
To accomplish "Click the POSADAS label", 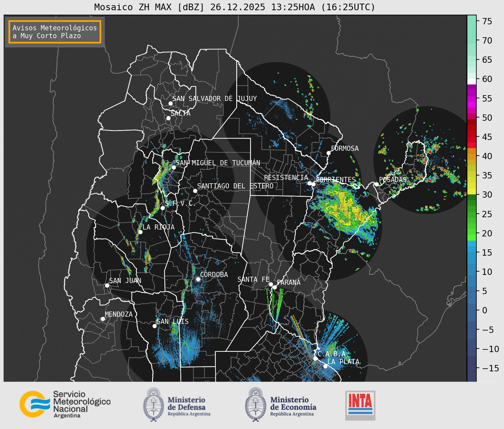I will click(393, 180).
